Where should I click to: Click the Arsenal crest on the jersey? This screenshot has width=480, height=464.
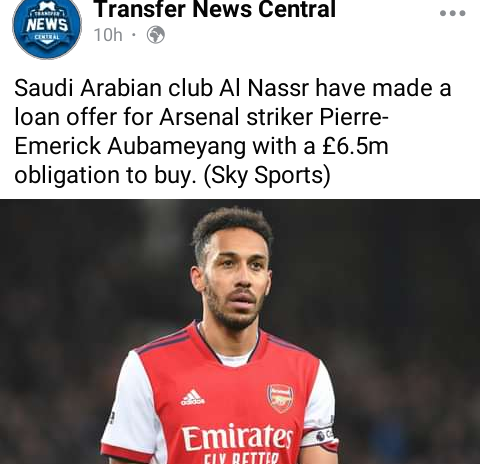[x=280, y=398]
